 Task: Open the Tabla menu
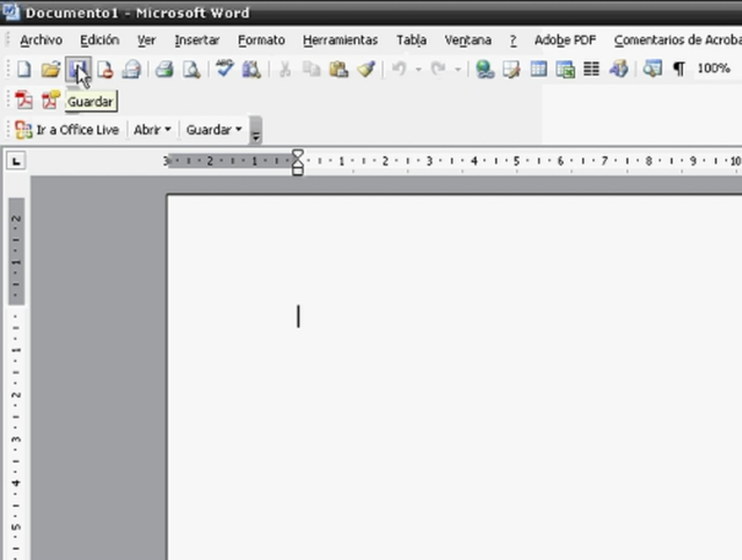click(x=412, y=40)
